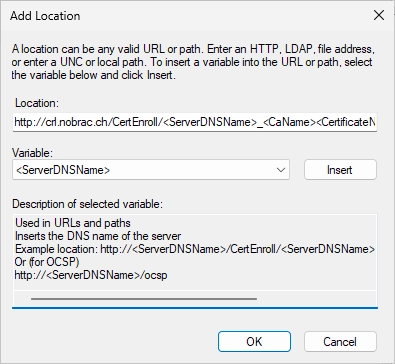Click the "Or (for OCSP)" line
Image resolution: width=395 pixels, height=364 pixels.
click(47, 262)
